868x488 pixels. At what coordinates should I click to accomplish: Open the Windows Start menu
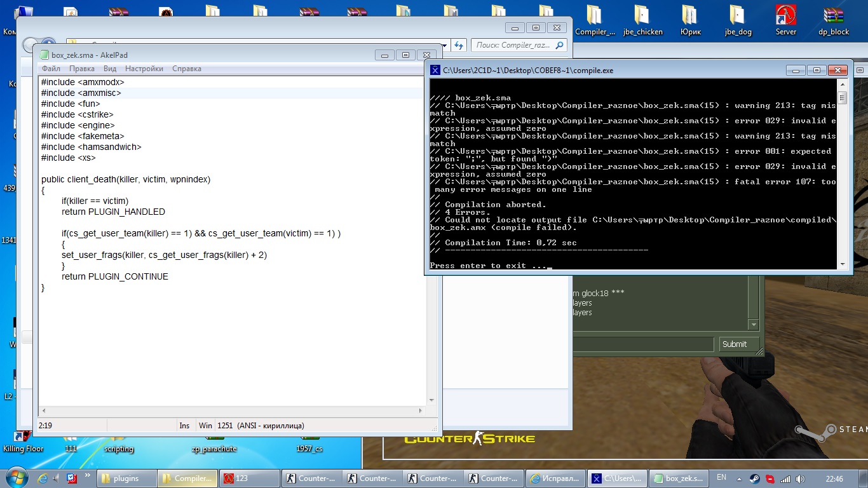coord(16,478)
